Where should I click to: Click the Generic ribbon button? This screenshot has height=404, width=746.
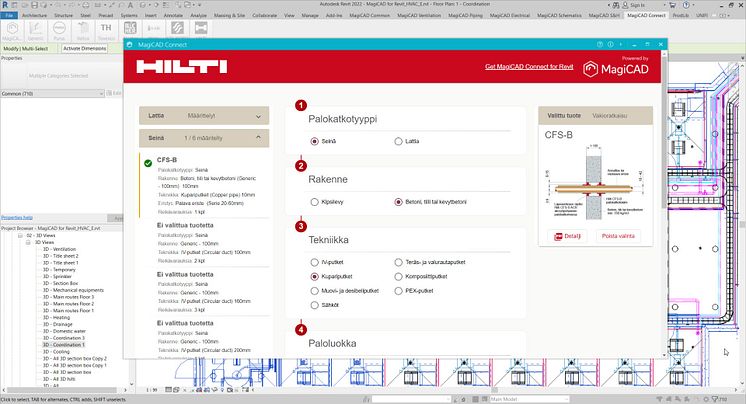pyautogui.click(x=36, y=31)
